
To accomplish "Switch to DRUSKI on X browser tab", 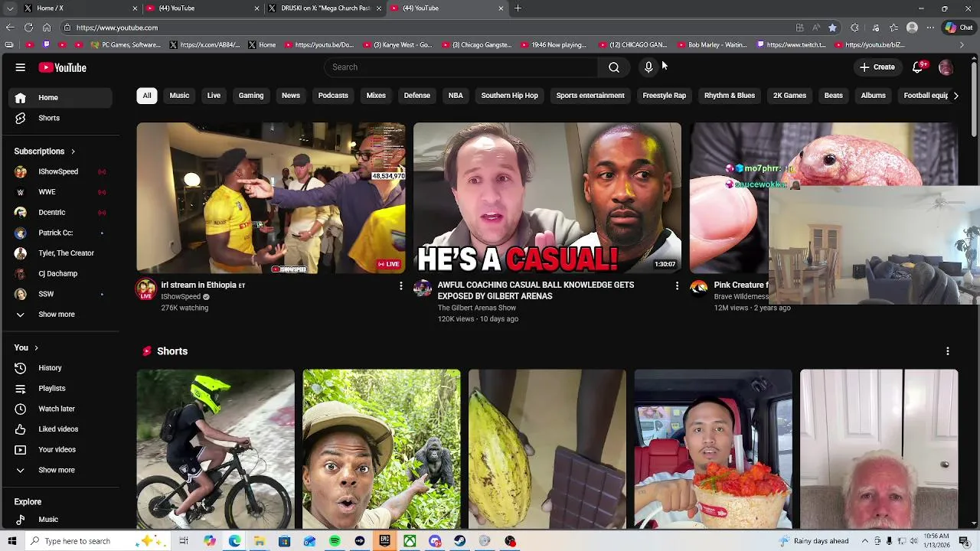I will point(325,8).
